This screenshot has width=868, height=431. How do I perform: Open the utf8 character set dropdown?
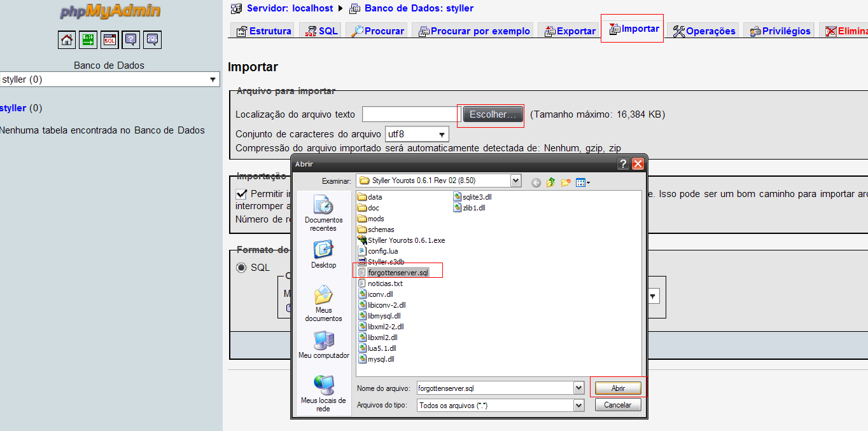coord(417,134)
